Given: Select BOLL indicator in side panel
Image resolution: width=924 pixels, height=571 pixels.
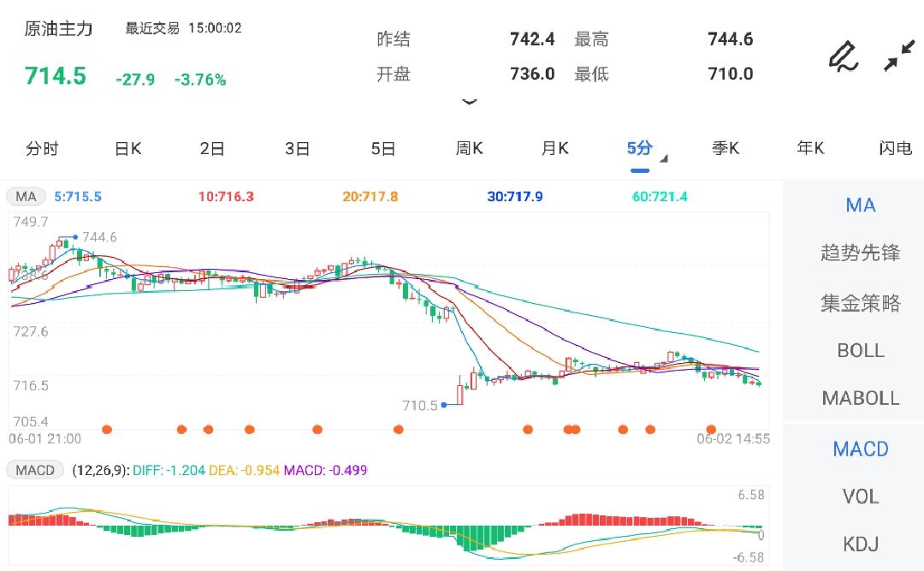Looking at the screenshot, I should coord(860,351).
